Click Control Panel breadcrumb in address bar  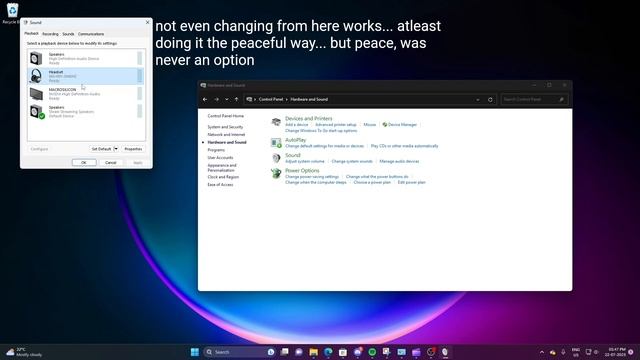click(x=271, y=99)
